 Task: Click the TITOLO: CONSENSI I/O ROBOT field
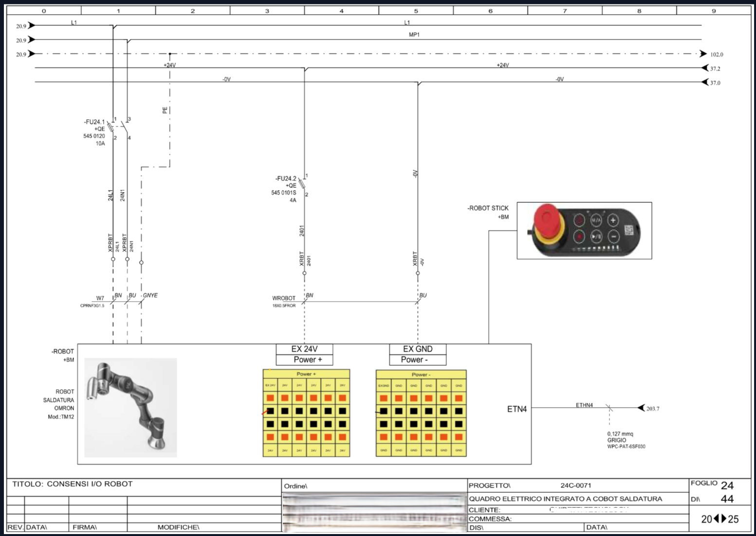coord(73,484)
